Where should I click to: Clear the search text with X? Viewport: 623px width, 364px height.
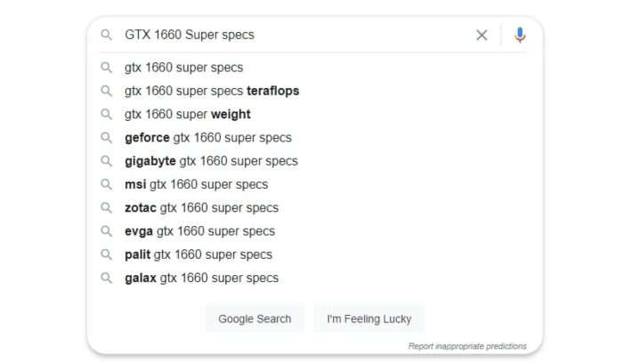(x=481, y=35)
